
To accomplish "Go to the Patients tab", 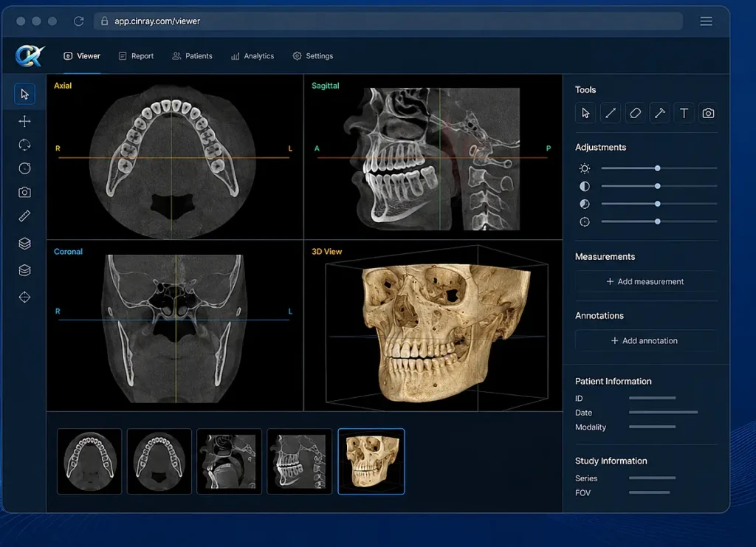I will (192, 56).
